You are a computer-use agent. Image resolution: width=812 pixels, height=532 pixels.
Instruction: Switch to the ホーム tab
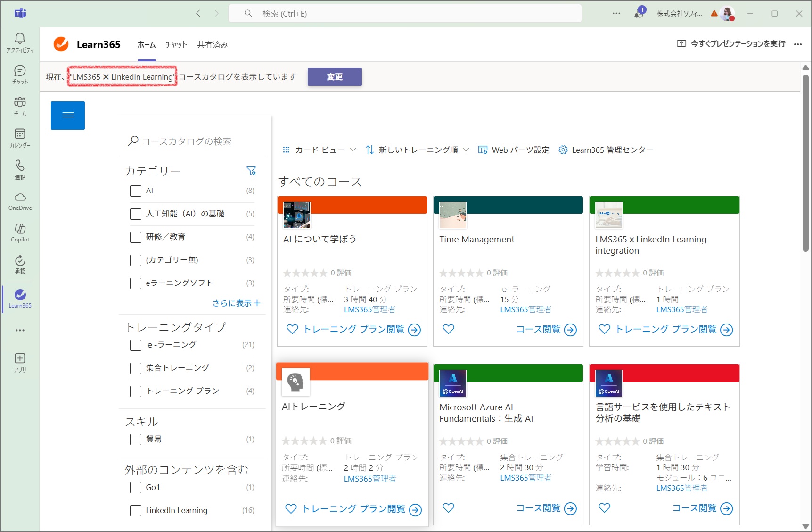coord(147,45)
